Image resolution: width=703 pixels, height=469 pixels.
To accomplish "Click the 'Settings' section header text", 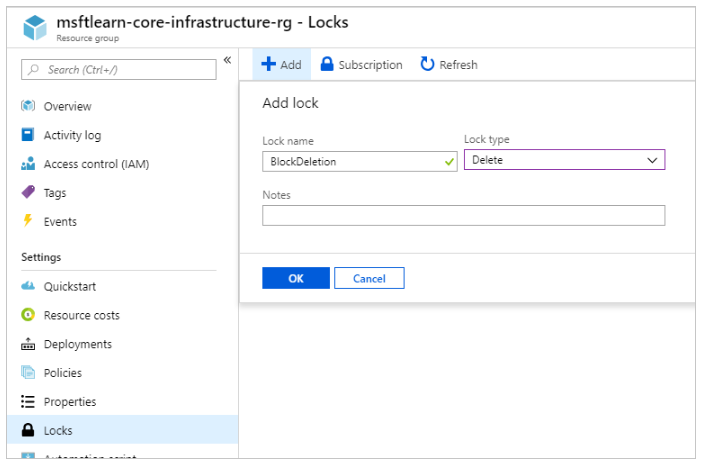I will tap(41, 257).
